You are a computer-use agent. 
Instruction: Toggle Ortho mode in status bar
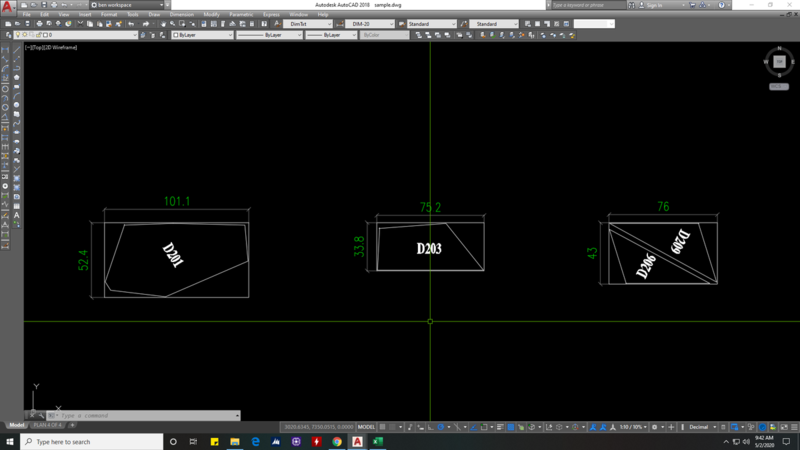(x=431, y=427)
